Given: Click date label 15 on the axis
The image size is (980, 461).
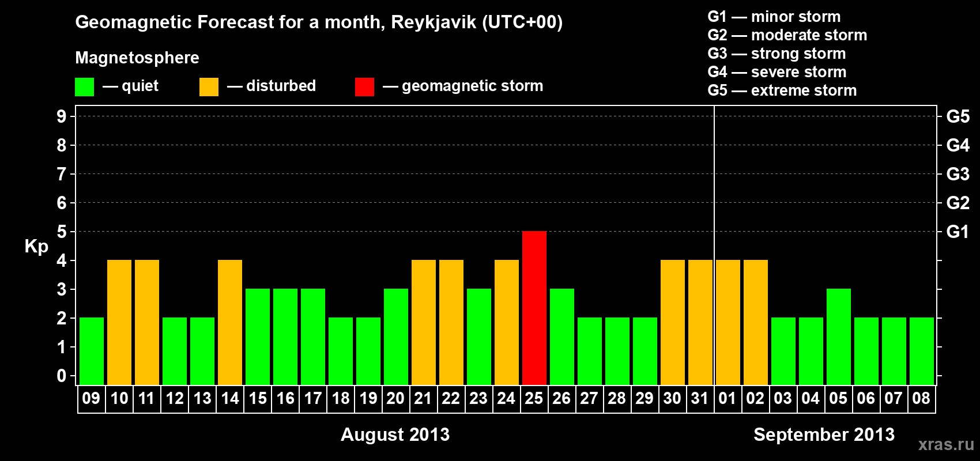Looking at the screenshot, I should 258,399.
